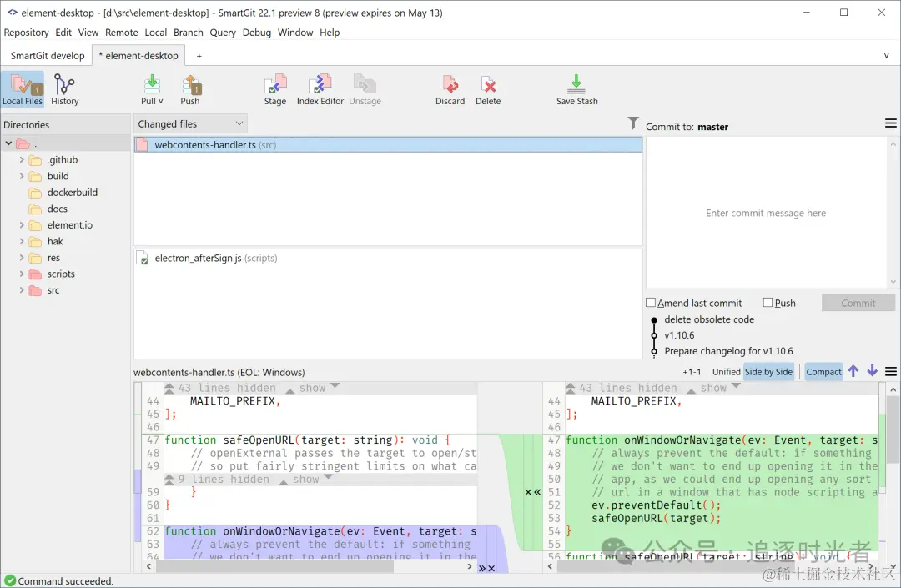Switch to Local Files view
This screenshot has width=901, height=588.
point(23,89)
